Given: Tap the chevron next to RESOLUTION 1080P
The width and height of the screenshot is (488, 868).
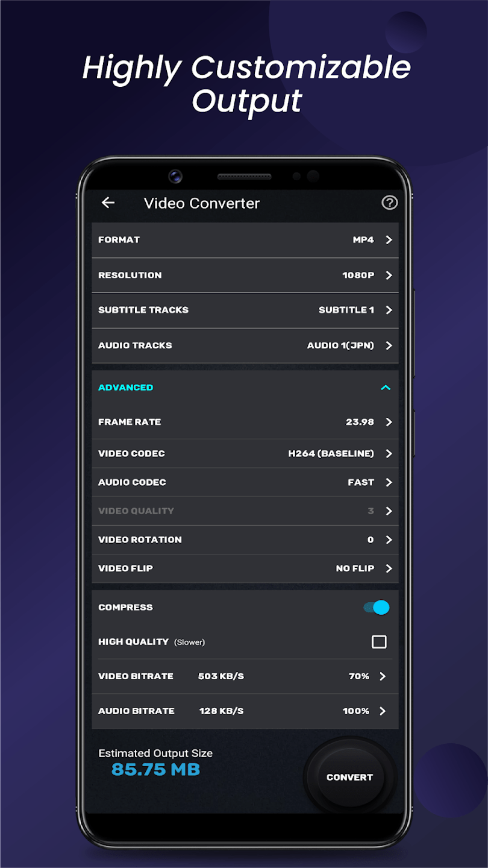Looking at the screenshot, I should coord(389,275).
